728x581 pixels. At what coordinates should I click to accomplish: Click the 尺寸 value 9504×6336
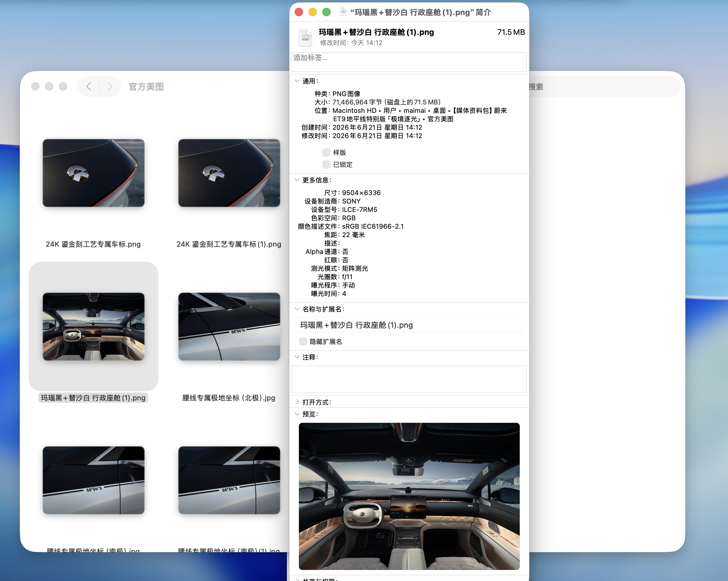point(361,193)
